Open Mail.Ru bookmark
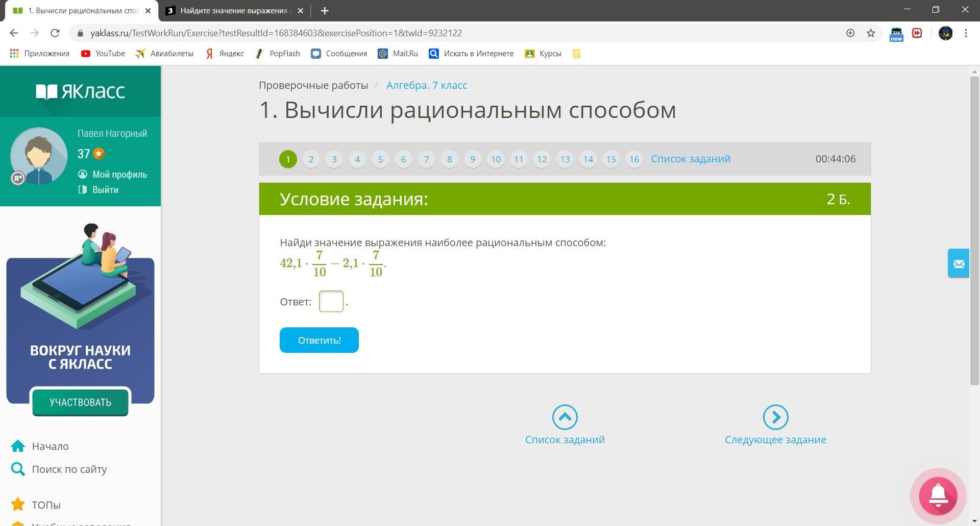This screenshot has width=980, height=526. (398, 54)
